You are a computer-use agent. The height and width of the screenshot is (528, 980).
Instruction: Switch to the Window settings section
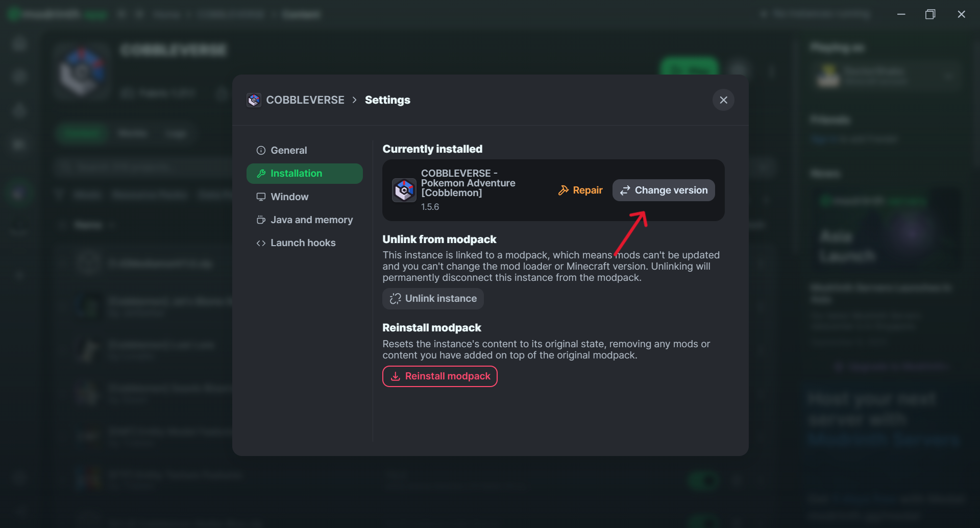click(289, 197)
